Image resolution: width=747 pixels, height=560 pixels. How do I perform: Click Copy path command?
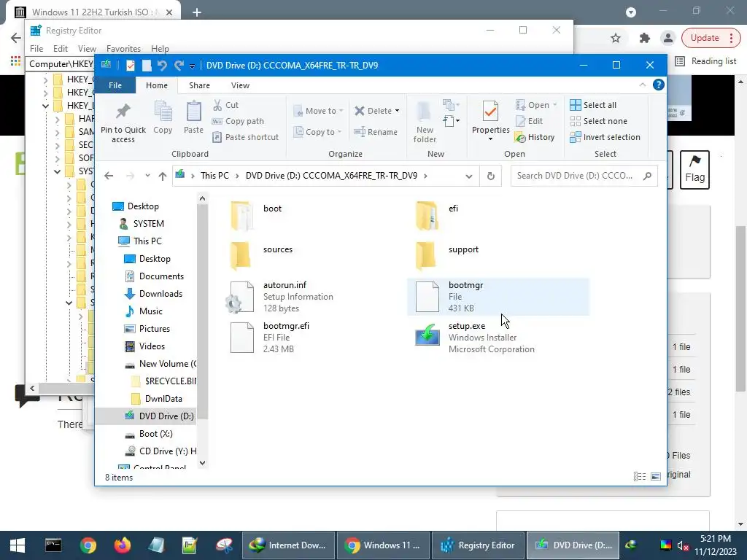[238, 121]
